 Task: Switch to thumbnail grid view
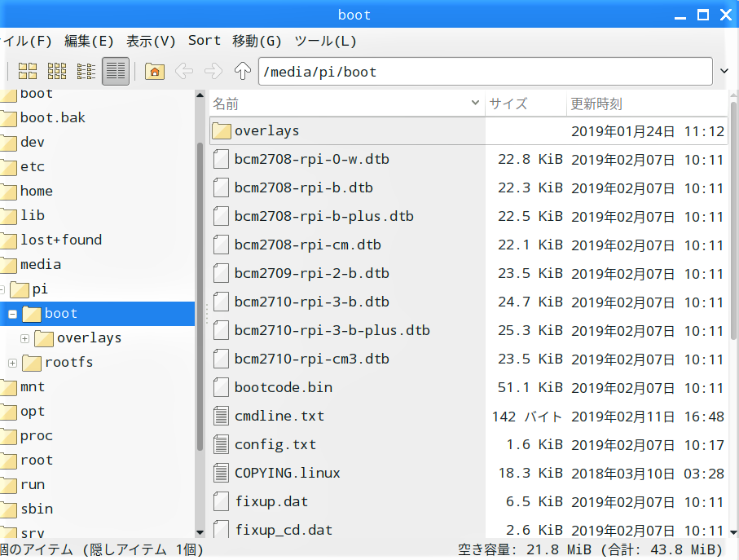[57, 71]
